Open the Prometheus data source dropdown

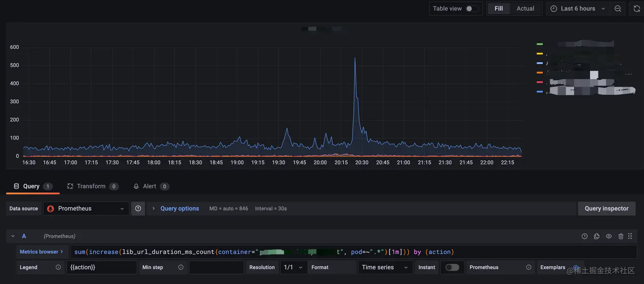click(86, 209)
